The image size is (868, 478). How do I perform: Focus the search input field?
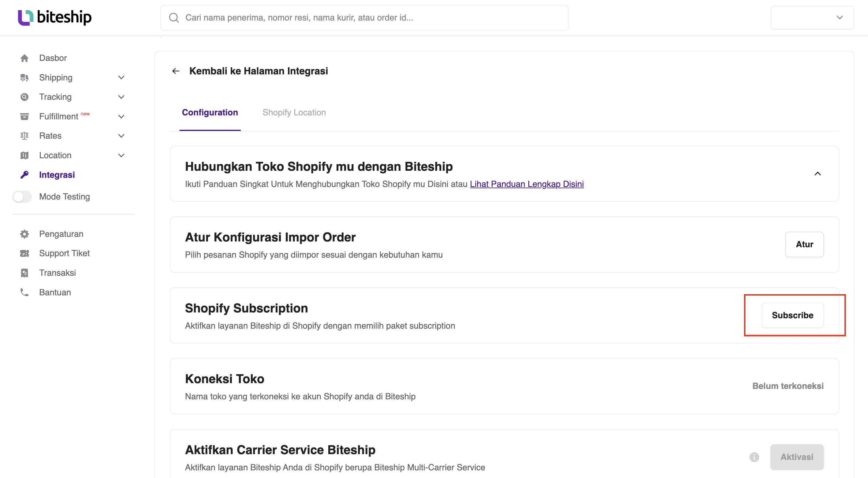point(364,17)
